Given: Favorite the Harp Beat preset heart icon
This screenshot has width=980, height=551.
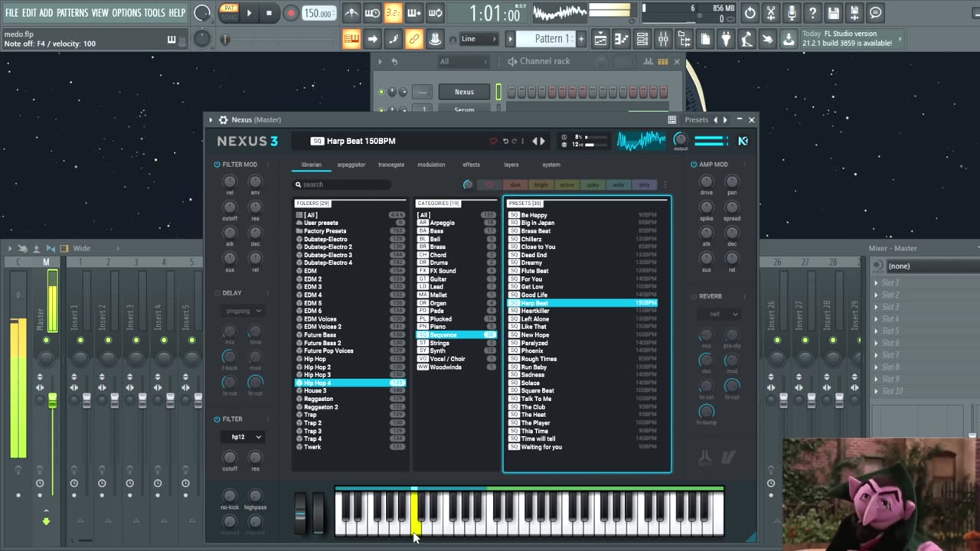Looking at the screenshot, I should coord(493,141).
